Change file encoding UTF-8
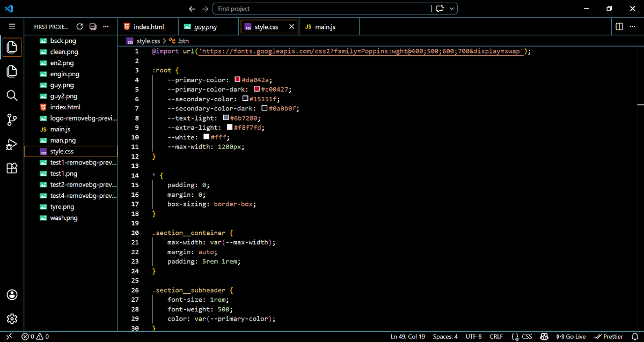This screenshot has height=342, width=644. tap(473, 336)
